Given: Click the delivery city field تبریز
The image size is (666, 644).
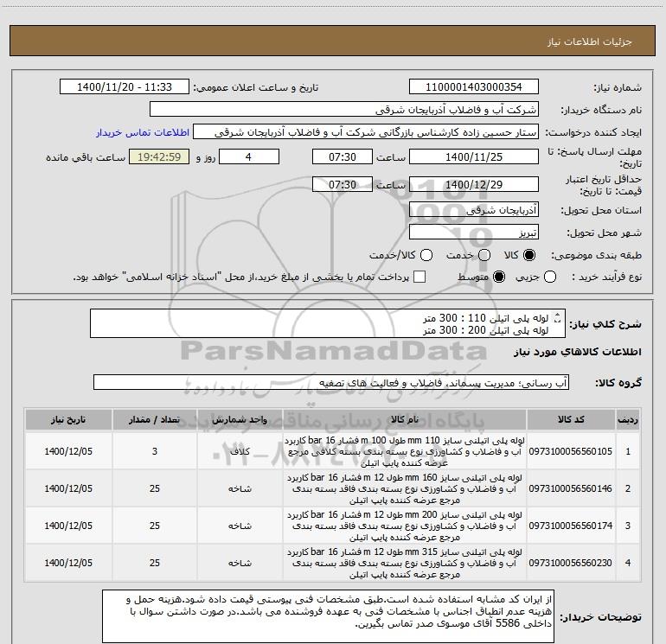Looking at the screenshot, I should pyautogui.click(x=474, y=233).
